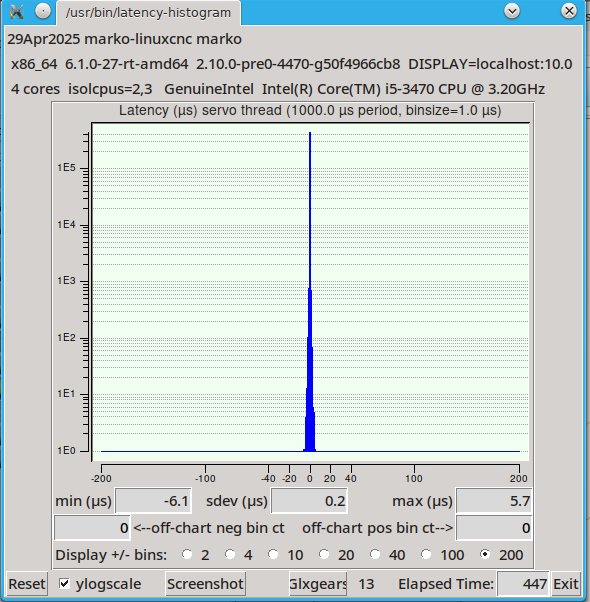The width and height of the screenshot is (590, 602).
Task: Launch Glxgears load test
Action: point(318,584)
